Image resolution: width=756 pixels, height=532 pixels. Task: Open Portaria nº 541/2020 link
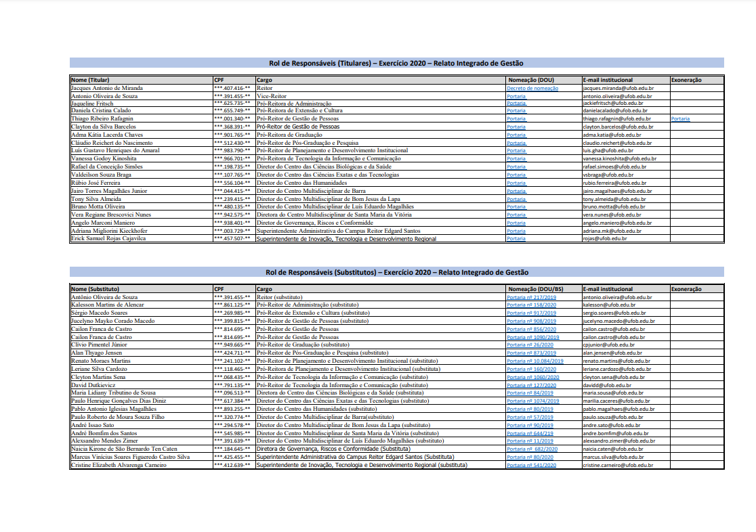click(x=531, y=465)
